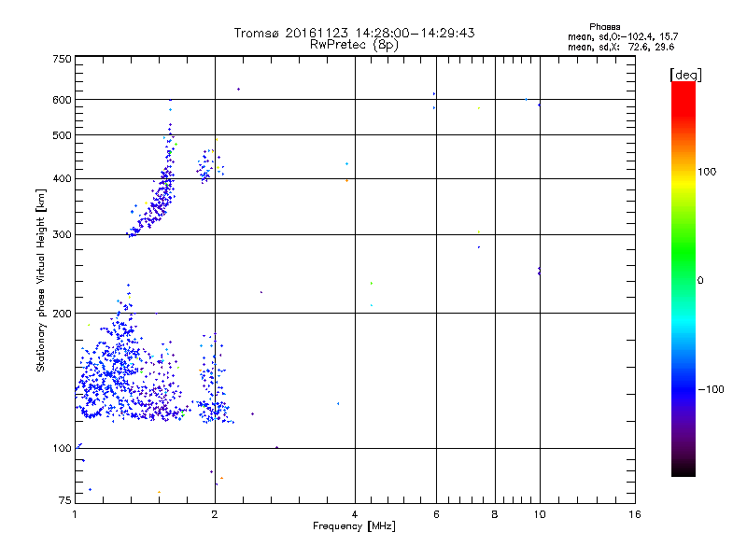Click the y-axis tick label '600'
Viewport: 747px width, 560px height.
[62, 100]
